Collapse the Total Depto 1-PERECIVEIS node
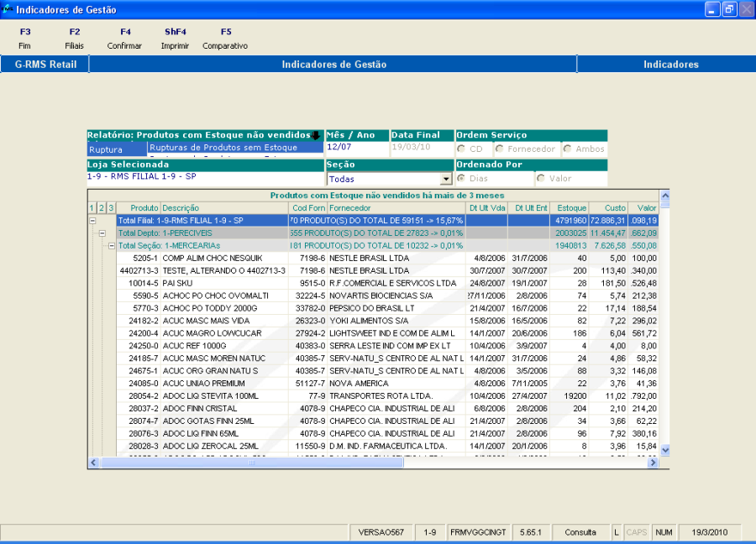 coord(102,233)
